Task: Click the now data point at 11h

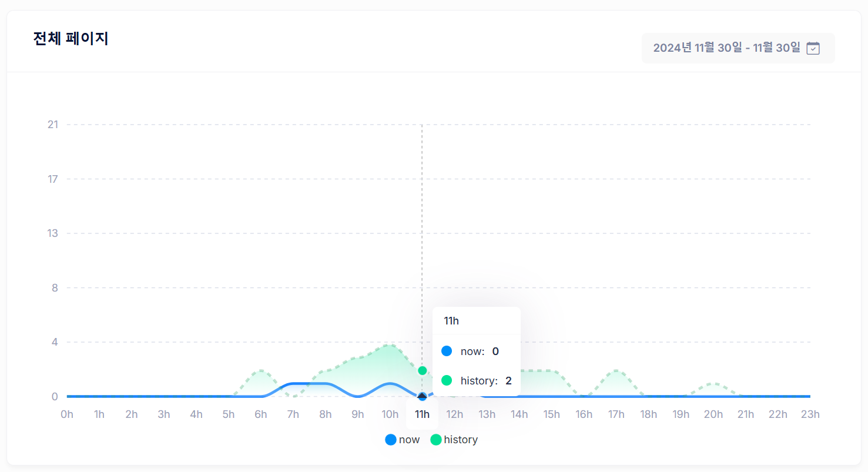Action: click(422, 397)
